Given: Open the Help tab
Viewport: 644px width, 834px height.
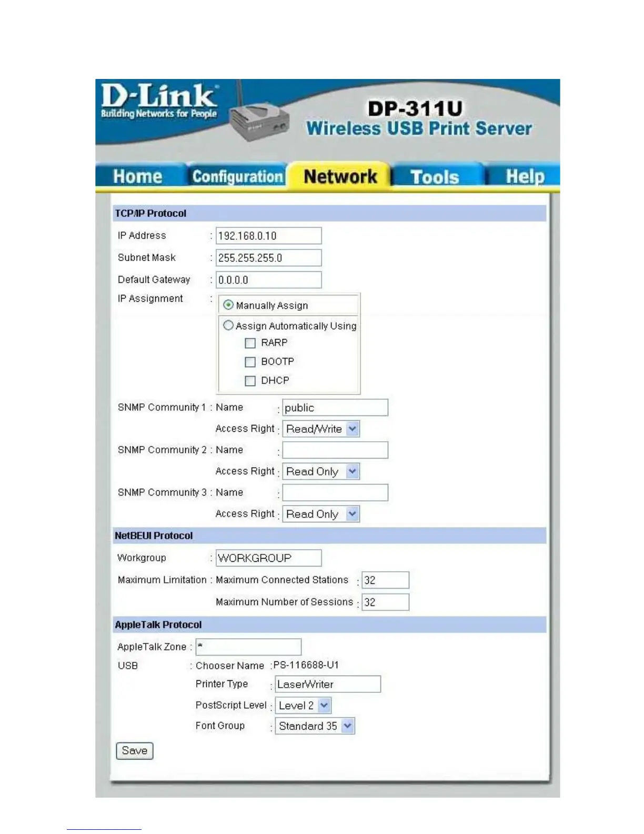Looking at the screenshot, I should tap(525, 176).
